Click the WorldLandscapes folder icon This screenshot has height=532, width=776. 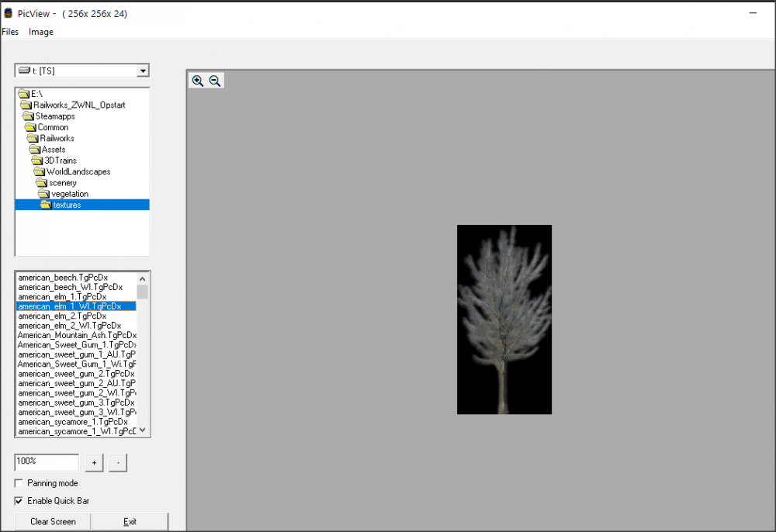(x=38, y=171)
